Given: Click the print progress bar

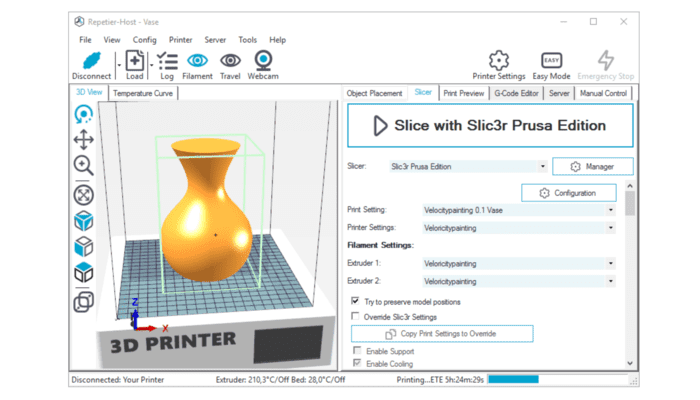Looking at the screenshot, I should [x=558, y=379].
